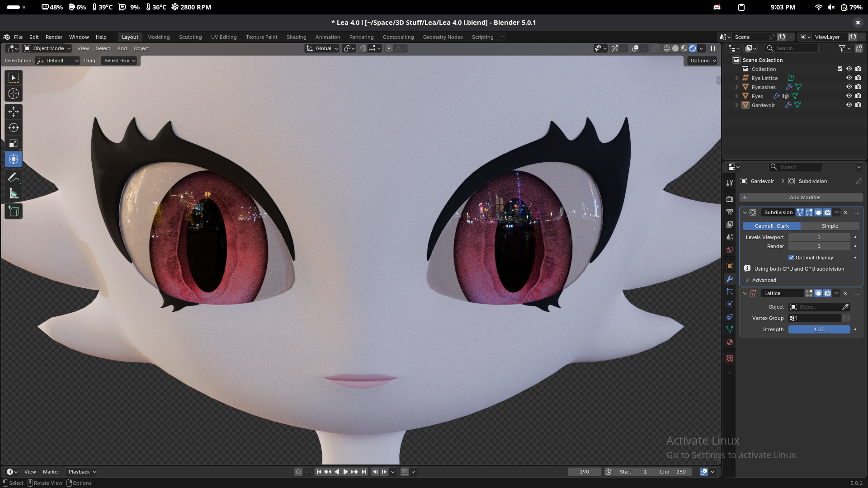Select the Scale tool
Image resolution: width=868 pixels, height=488 pixels.
coord(14,143)
